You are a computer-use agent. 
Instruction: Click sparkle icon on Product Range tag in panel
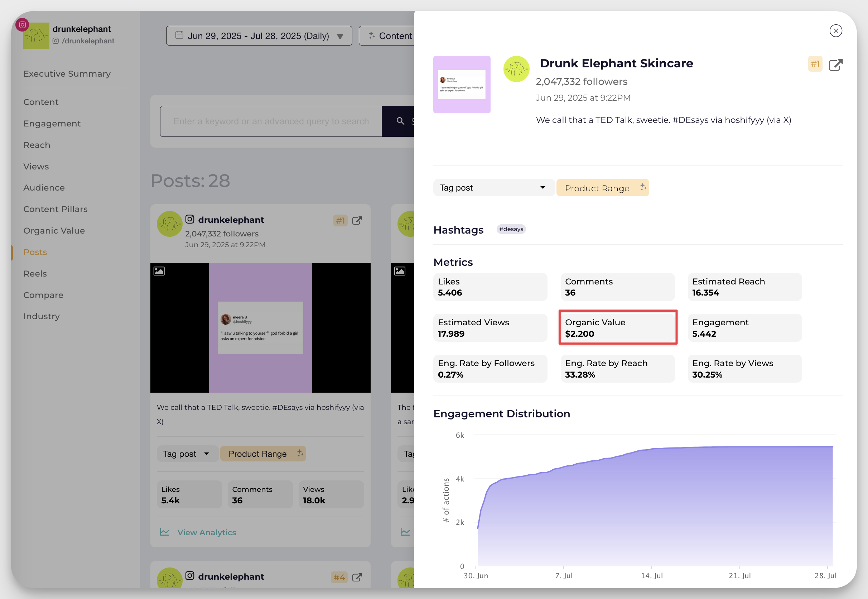pyautogui.click(x=643, y=187)
